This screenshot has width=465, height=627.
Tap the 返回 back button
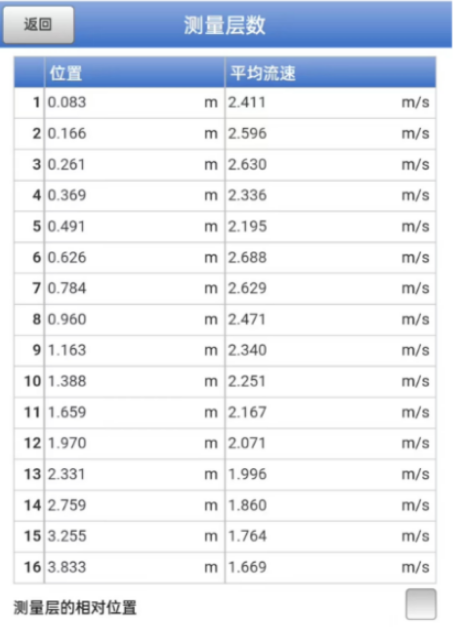pyautogui.click(x=38, y=24)
